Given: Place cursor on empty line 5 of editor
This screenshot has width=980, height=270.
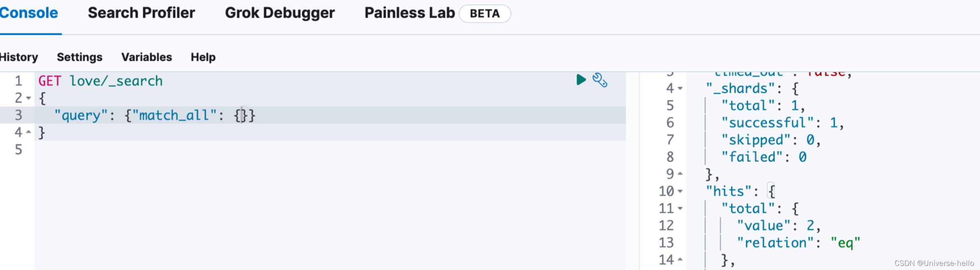Looking at the screenshot, I should pyautogui.click(x=330, y=150).
